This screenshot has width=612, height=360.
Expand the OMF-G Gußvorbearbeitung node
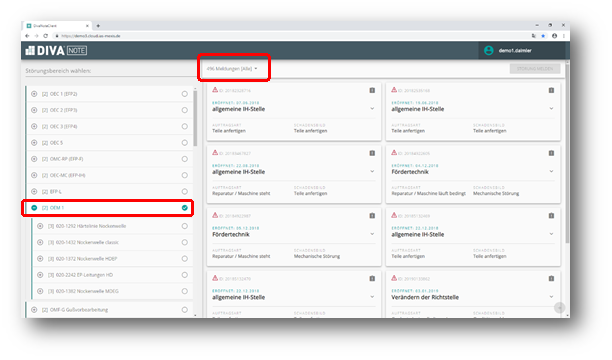(x=34, y=310)
